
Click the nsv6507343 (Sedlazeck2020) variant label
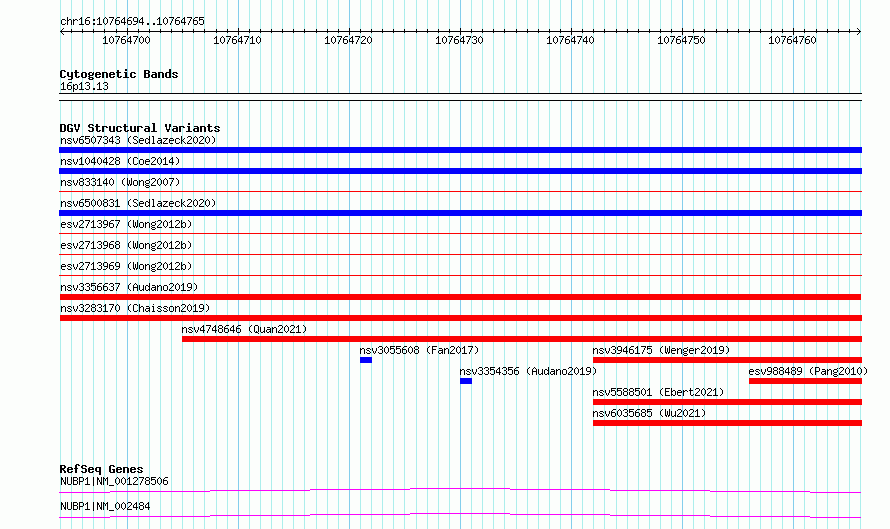click(x=138, y=140)
